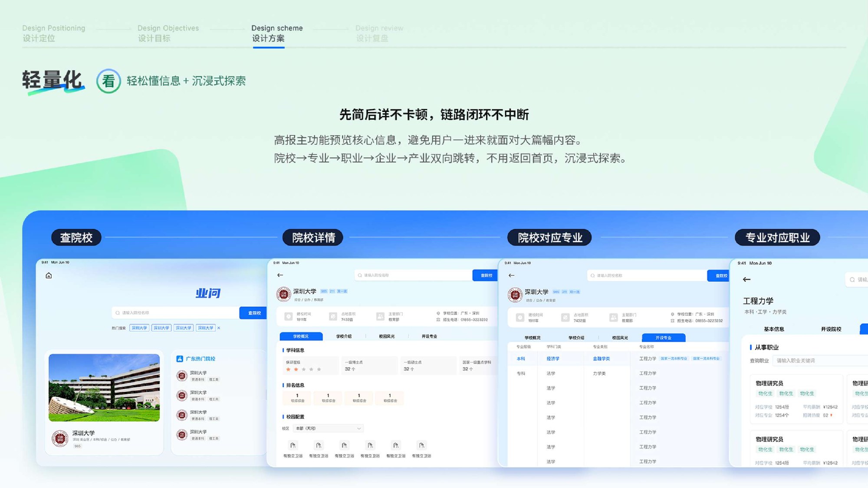Click 深圳大学 emblem in 院校详情 header

(283, 294)
